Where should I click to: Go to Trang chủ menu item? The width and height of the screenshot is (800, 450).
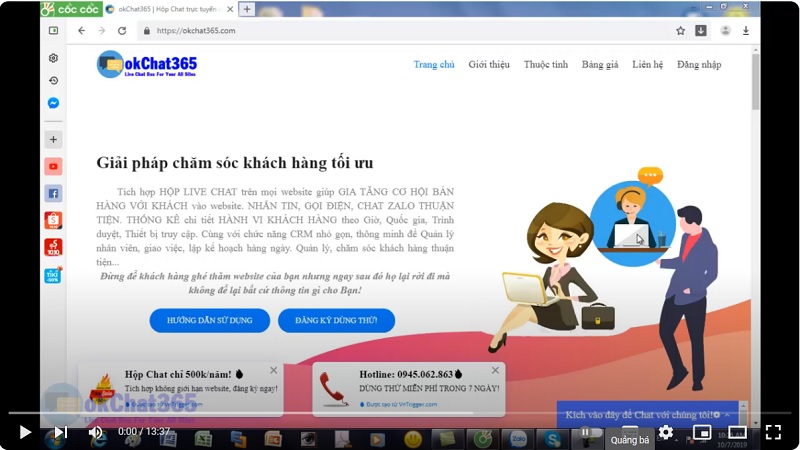[434, 65]
